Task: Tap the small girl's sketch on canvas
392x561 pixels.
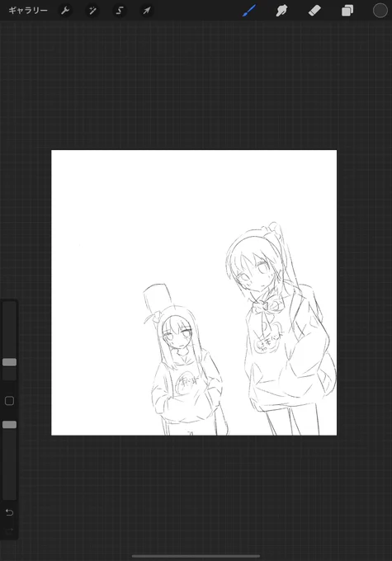Action: point(184,360)
